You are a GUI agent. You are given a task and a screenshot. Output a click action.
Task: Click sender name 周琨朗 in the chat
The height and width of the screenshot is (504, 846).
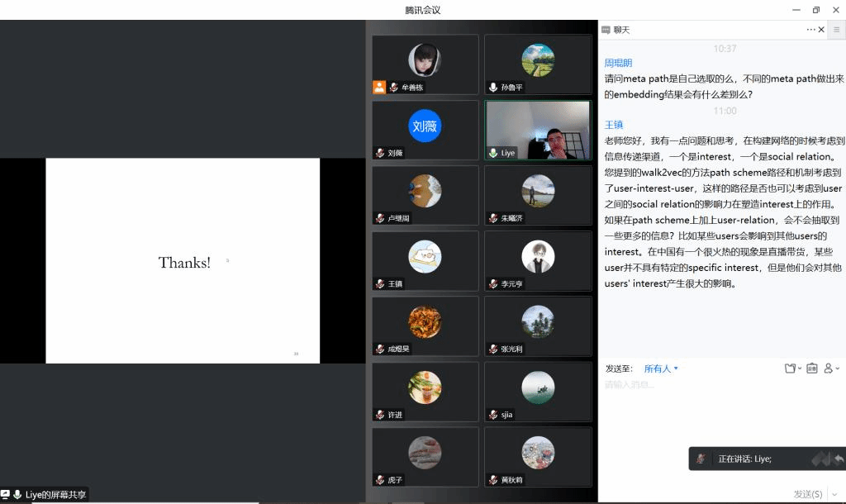(618, 63)
